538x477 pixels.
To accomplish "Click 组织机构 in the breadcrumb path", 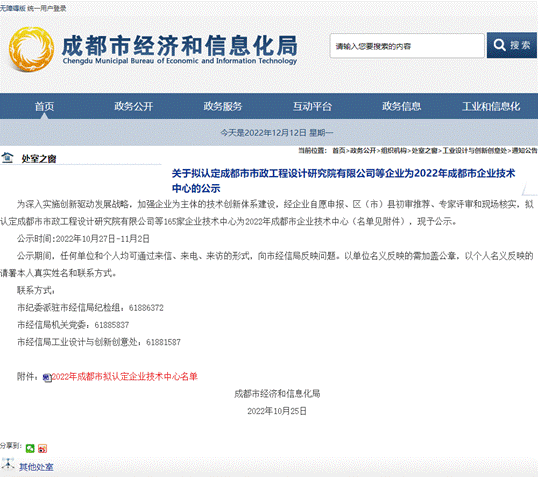I will click(394, 150).
